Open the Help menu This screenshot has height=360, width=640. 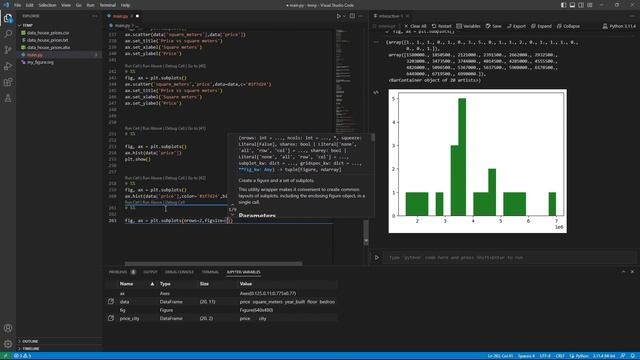click(x=125, y=5)
